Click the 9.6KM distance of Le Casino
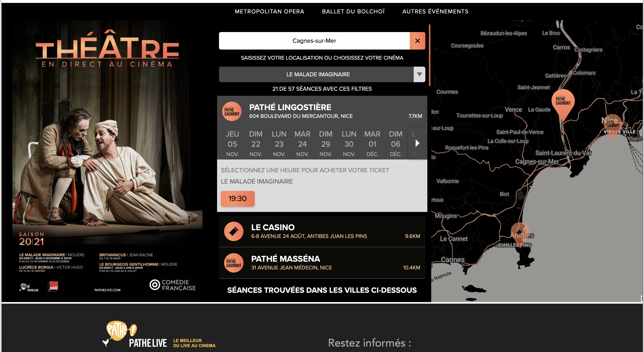 coord(413,236)
